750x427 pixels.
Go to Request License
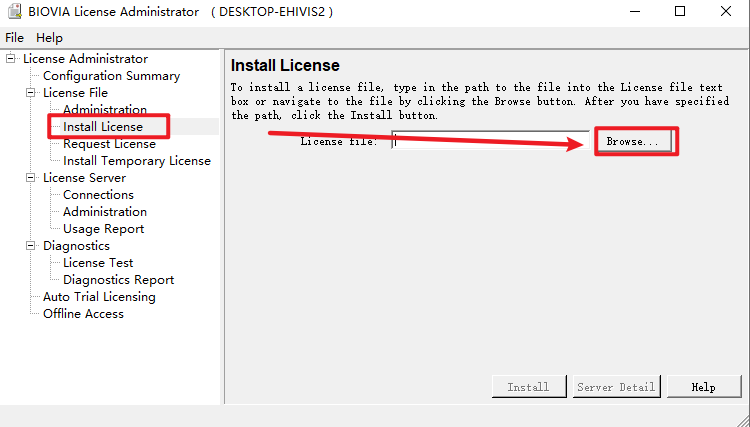(109, 144)
